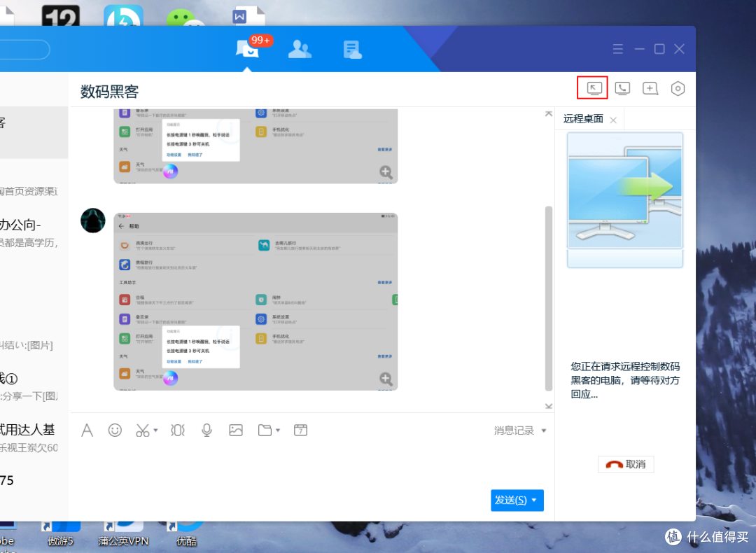The width and height of the screenshot is (756, 553).
Task: Click the 数码黑客 chat title
Action: click(x=109, y=92)
